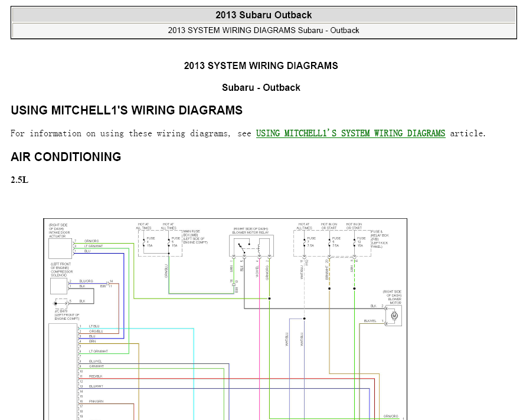Click the centered 'Subaru - Outback' heading
Image resolution: width=523 pixels, height=420 pixels.
tap(261, 88)
